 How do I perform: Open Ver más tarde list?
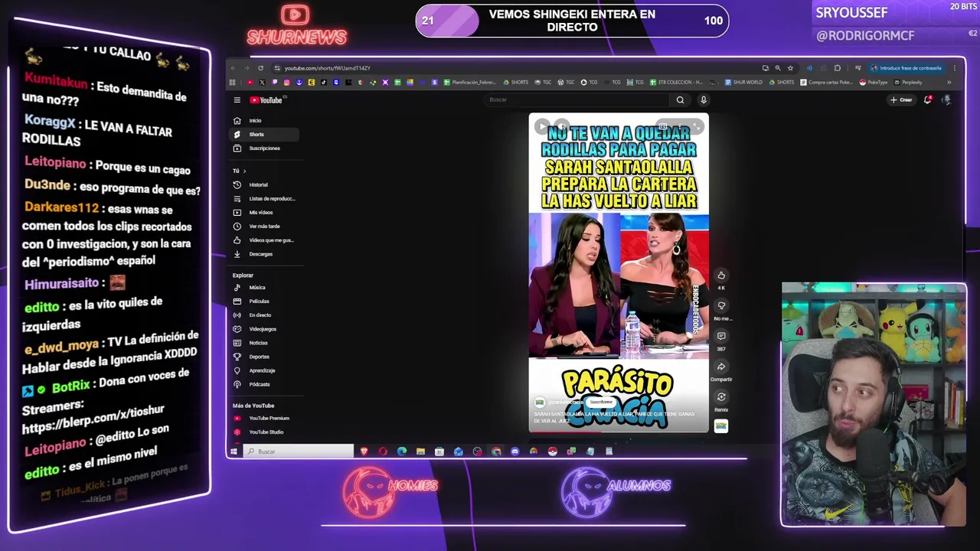(x=265, y=226)
